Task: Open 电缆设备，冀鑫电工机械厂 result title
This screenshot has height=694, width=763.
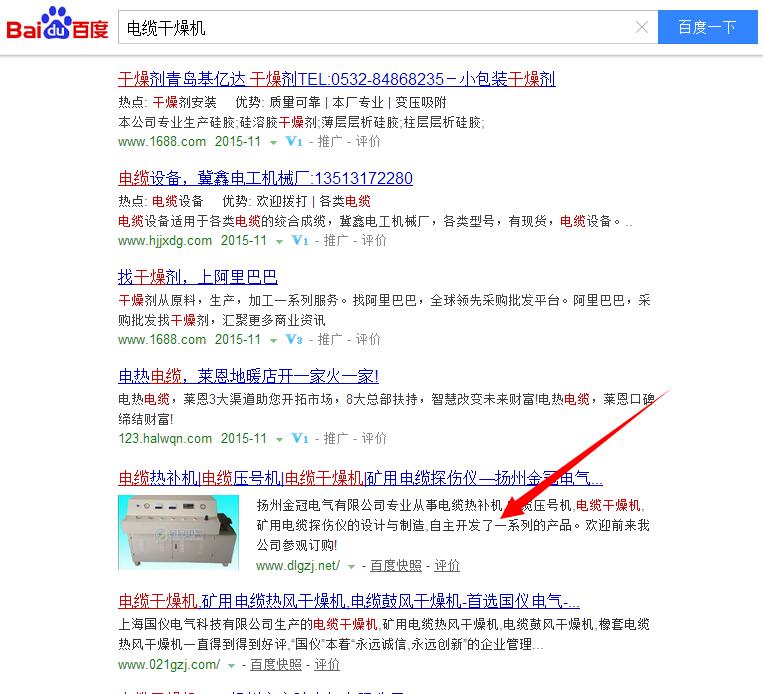Action: coord(266,178)
